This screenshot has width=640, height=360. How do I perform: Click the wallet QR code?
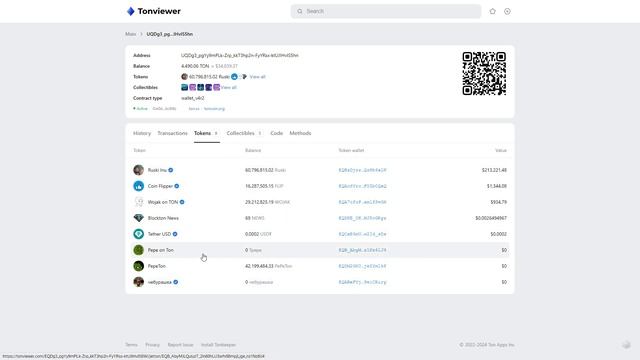(484, 73)
